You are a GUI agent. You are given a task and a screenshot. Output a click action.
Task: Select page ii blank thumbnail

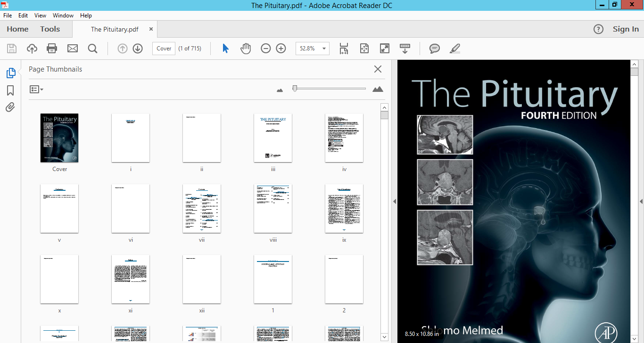[202, 138]
